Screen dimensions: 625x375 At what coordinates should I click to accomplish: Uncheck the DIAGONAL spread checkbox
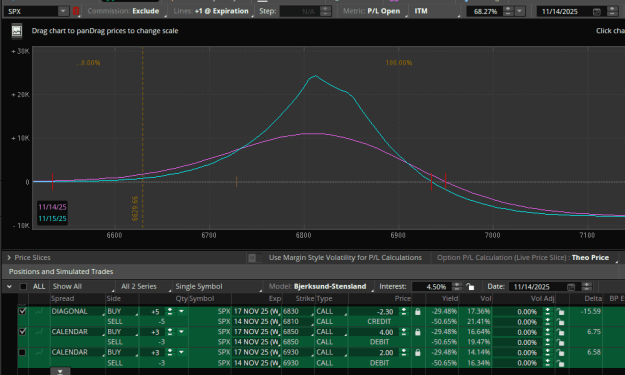(22, 311)
